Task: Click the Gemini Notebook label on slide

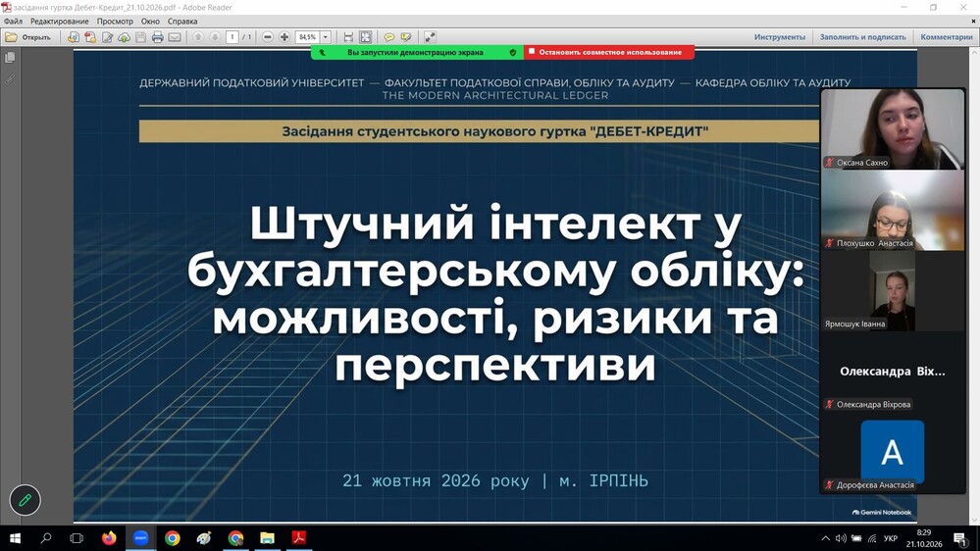Action: (x=882, y=512)
